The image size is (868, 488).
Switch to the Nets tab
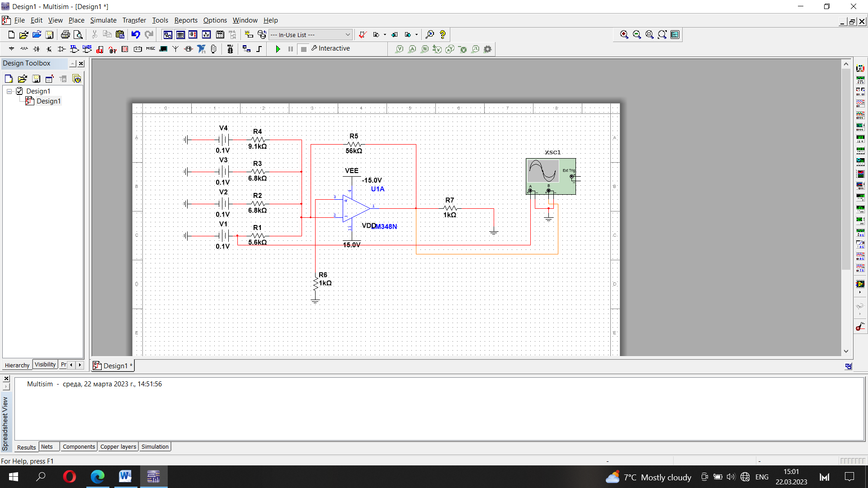[47, 447]
